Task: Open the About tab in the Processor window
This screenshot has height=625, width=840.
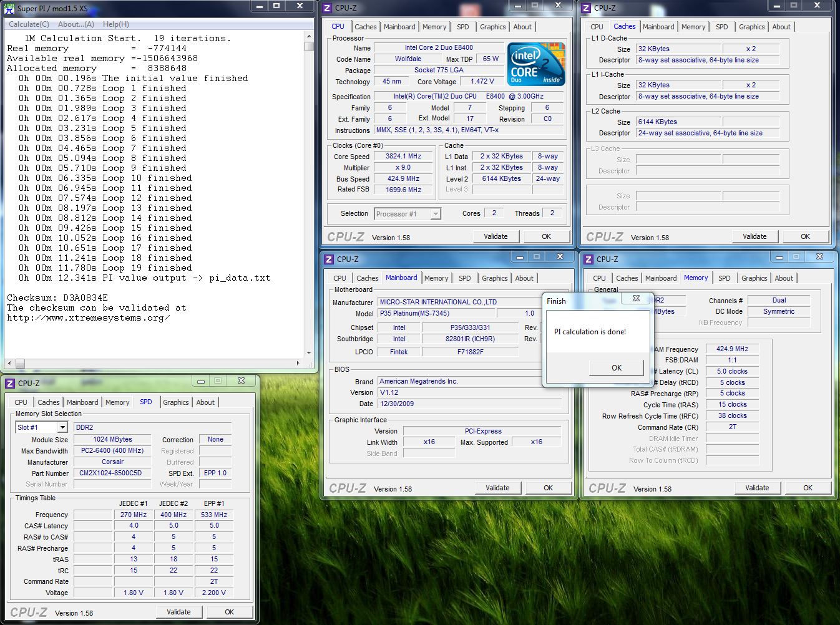Action: (523, 27)
